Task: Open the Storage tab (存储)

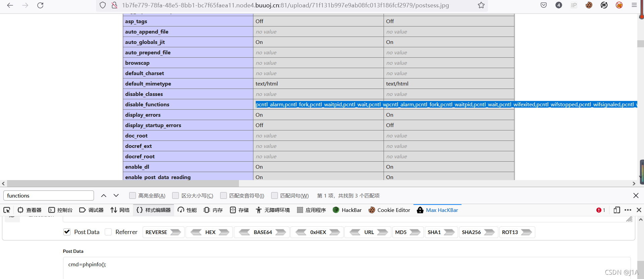Action: [239, 210]
